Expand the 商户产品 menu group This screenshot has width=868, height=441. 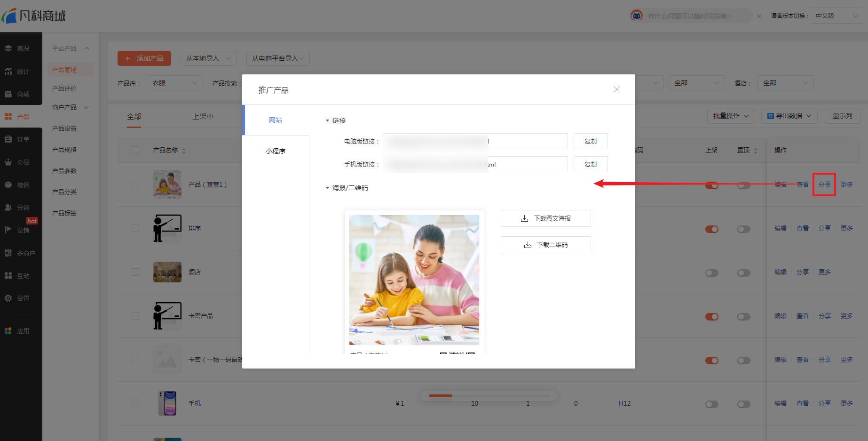pos(87,107)
